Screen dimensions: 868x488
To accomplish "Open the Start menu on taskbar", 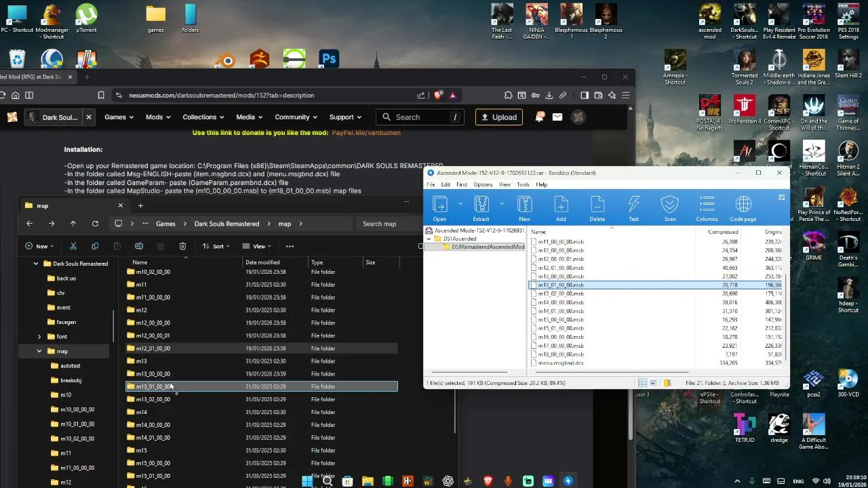I will (307, 481).
